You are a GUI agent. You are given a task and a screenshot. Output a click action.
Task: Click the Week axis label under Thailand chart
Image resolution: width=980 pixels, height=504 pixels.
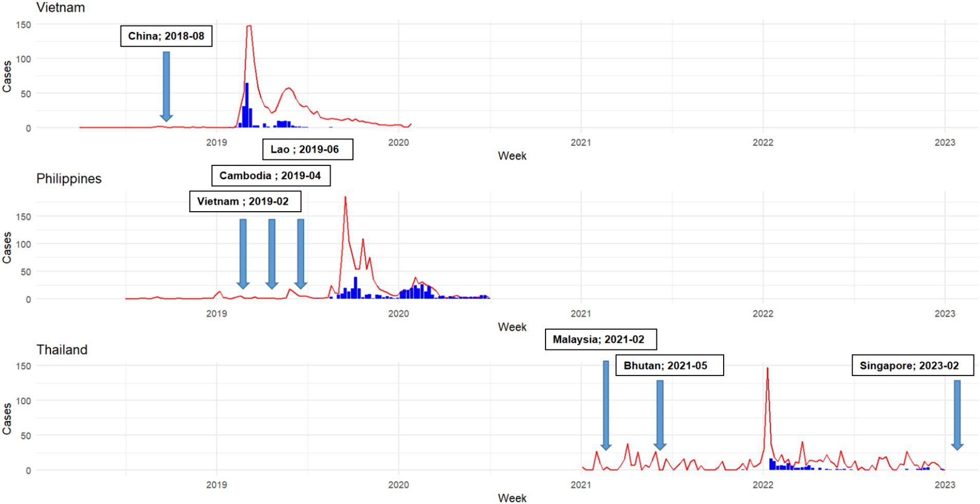pyautogui.click(x=512, y=498)
